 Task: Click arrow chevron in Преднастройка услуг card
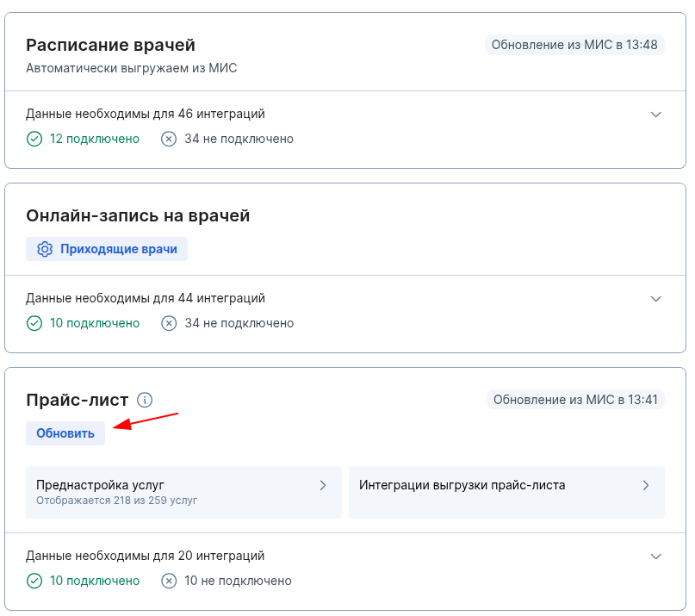tap(323, 486)
